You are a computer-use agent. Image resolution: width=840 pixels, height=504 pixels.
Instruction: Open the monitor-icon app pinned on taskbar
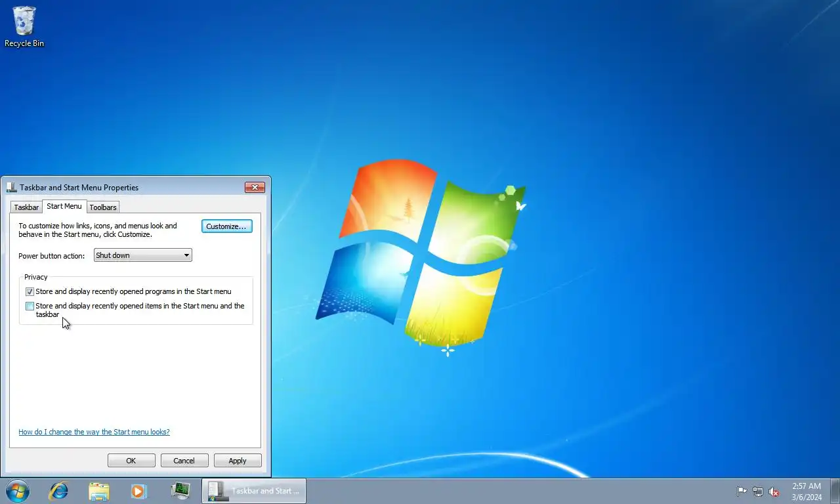pos(180,491)
